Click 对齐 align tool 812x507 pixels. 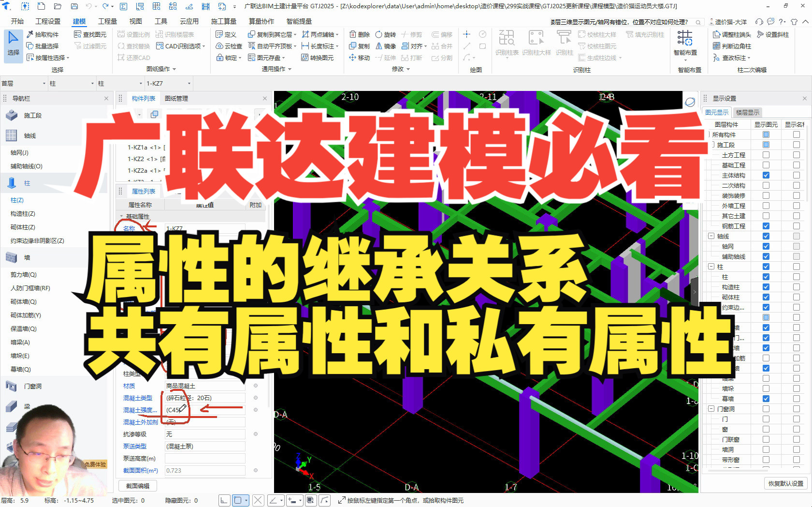(414, 46)
